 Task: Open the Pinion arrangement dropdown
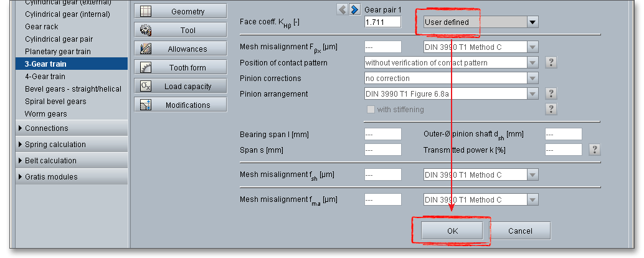pos(532,94)
